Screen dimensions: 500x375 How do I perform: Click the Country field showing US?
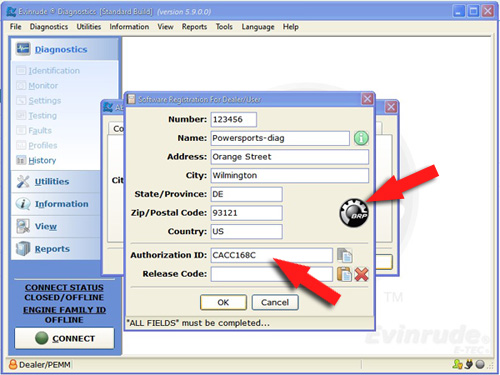coord(247,231)
